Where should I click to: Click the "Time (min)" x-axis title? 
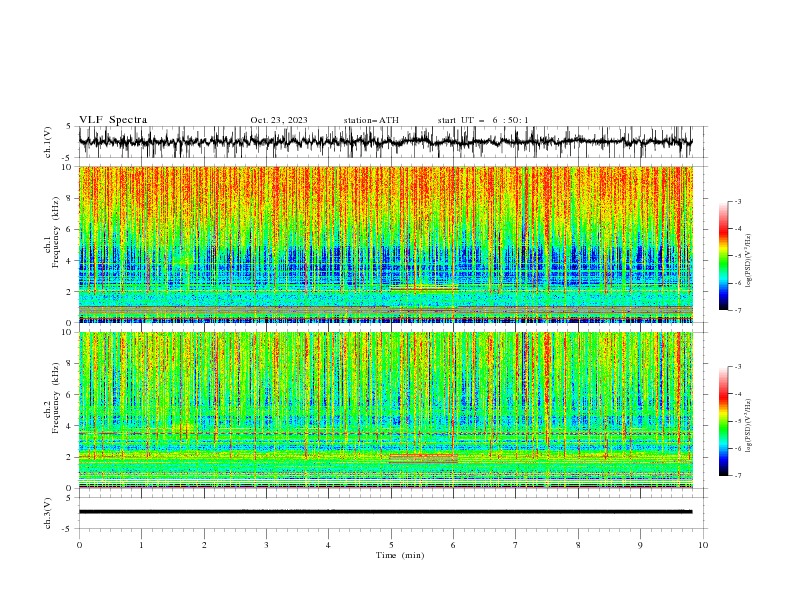(400, 555)
